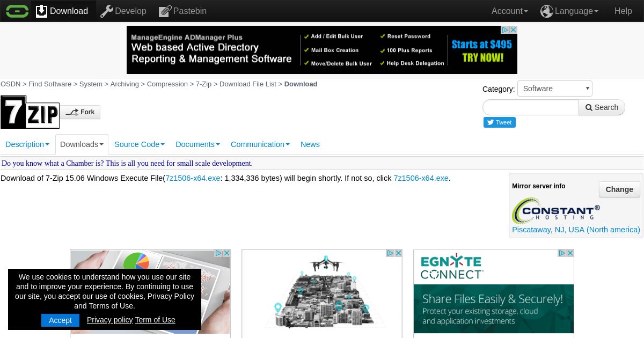
Task: Go to Compression breadcrumb
Action: coord(167,84)
